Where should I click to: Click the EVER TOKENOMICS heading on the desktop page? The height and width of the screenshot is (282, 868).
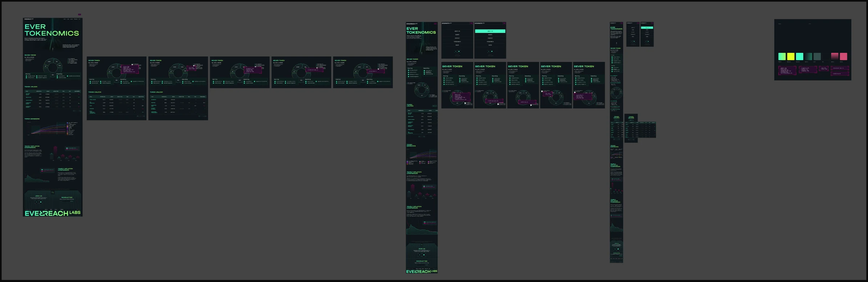(x=52, y=30)
